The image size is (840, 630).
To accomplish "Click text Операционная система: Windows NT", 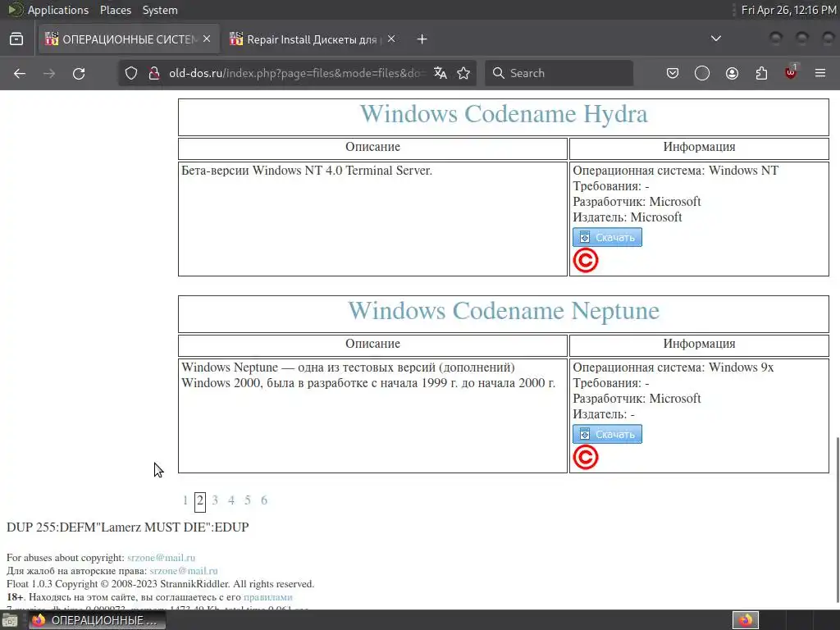I will point(675,171).
